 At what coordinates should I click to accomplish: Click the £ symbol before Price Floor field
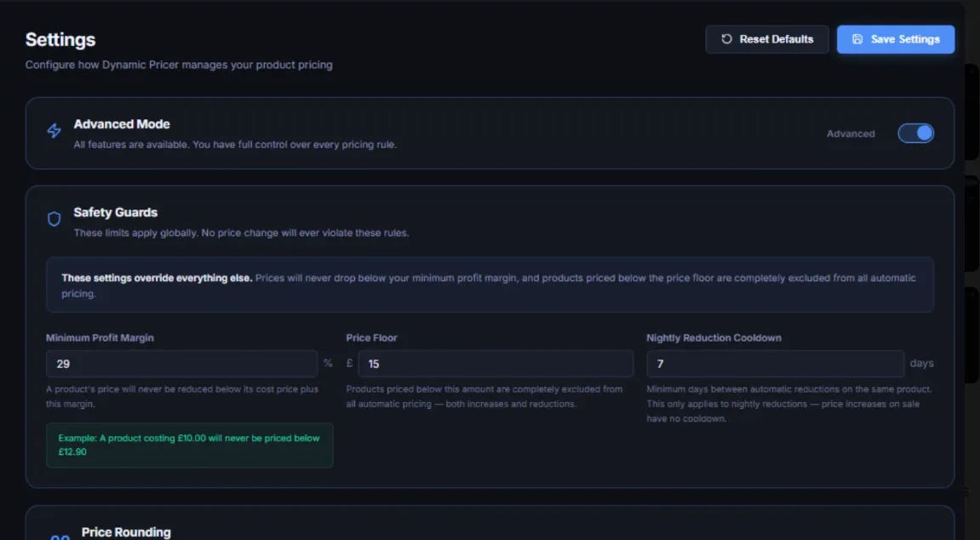tap(349, 363)
